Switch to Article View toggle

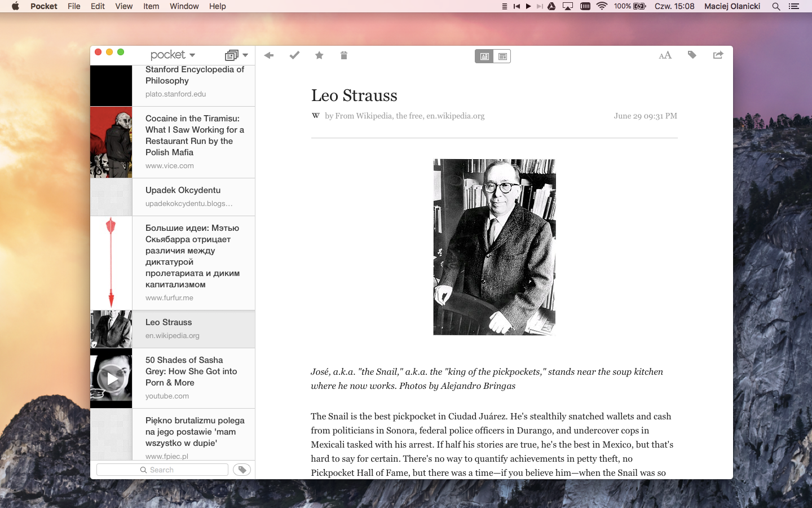484,56
